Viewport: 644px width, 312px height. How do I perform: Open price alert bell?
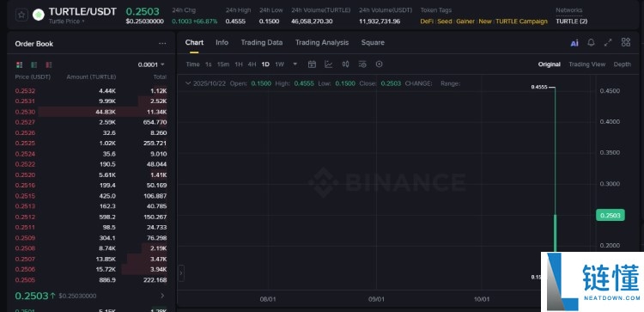[x=591, y=42]
